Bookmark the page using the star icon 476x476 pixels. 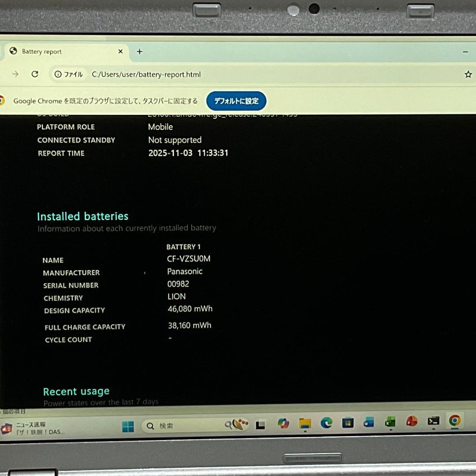click(x=469, y=74)
